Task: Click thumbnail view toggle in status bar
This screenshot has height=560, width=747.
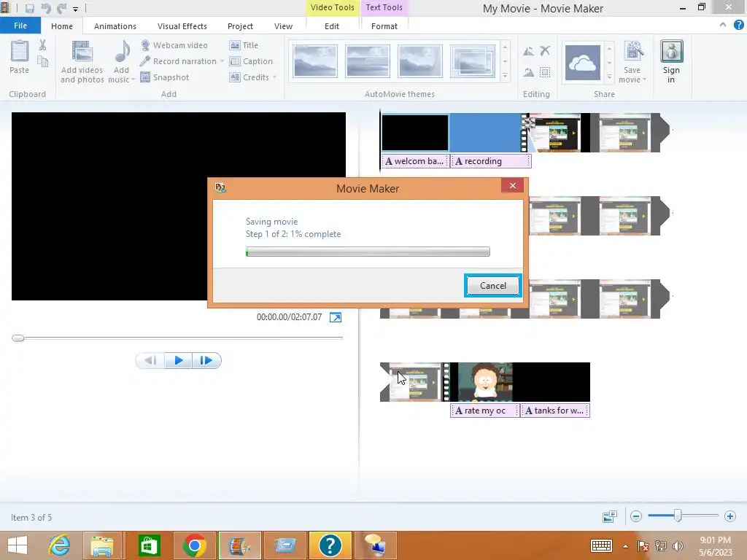Action: tap(610, 516)
